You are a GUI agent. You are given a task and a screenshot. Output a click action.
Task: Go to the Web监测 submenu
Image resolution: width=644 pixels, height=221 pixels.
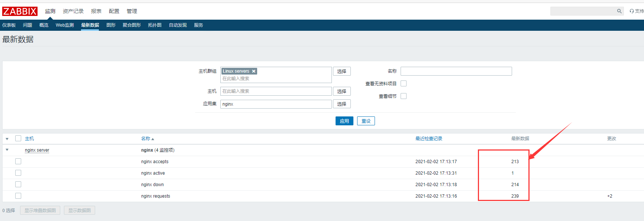65,25
